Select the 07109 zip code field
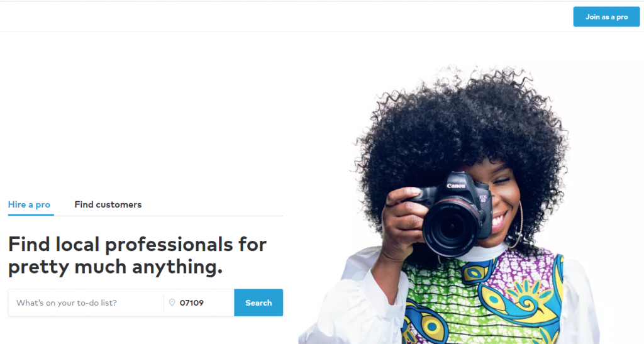Screen dimensions: 644x344 199,302
